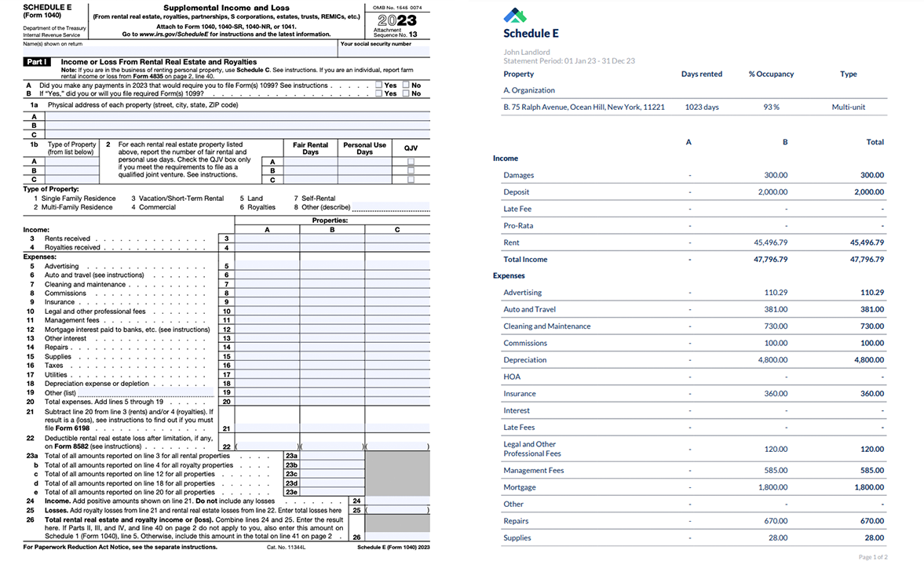Screen dimensions: 924x561
Task: Check the QJV box for property C
Action: pyautogui.click(x=411, y=180)
